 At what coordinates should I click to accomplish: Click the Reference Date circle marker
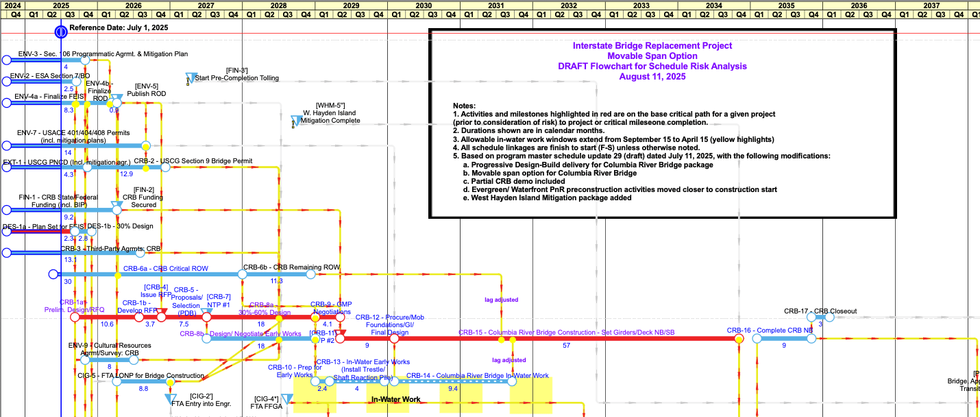pyautogui.click(x=60, y=31)
